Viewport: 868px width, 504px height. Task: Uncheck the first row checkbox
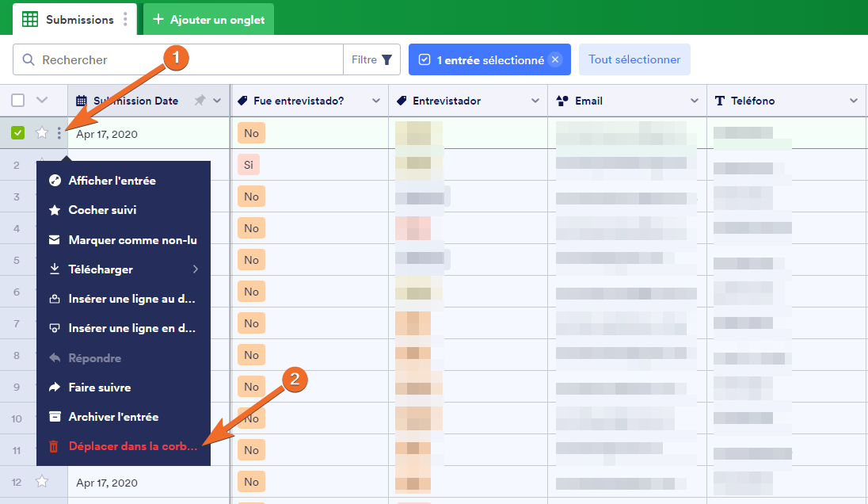(17, 133)
